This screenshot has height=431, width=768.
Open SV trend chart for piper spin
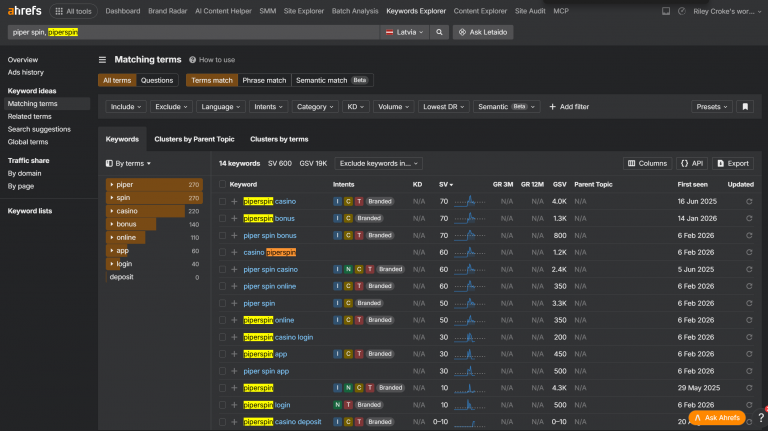[x=470, y=303]
